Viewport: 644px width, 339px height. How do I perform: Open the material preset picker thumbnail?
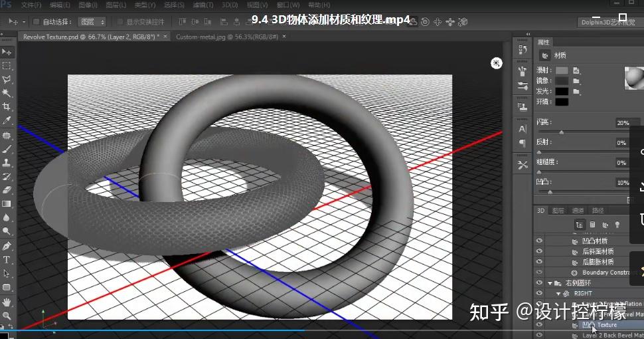[x=634, y=78]
